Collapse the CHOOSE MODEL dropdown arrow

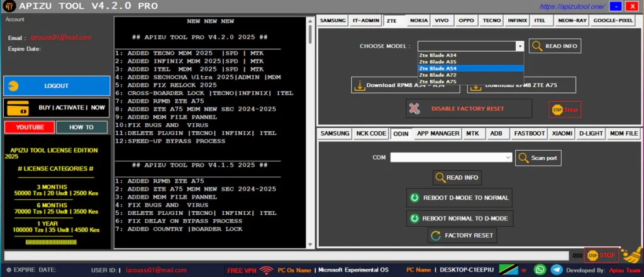click(520, 46)
